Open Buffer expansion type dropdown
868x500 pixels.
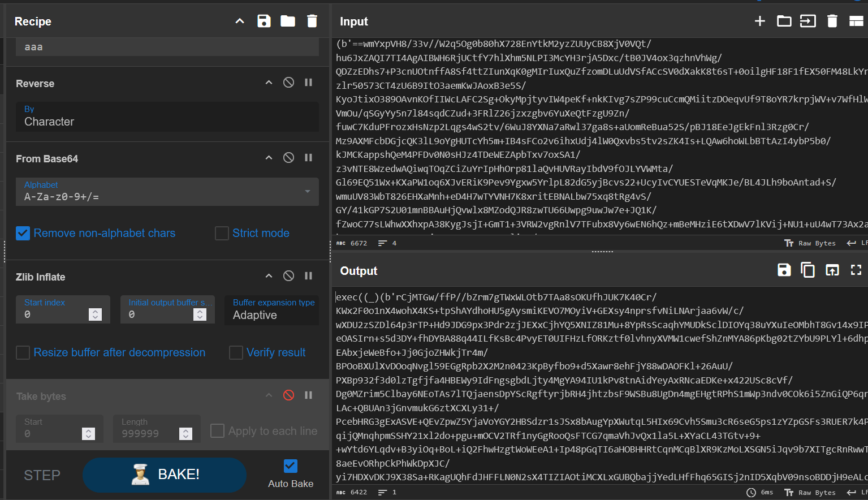click(272, 310)
